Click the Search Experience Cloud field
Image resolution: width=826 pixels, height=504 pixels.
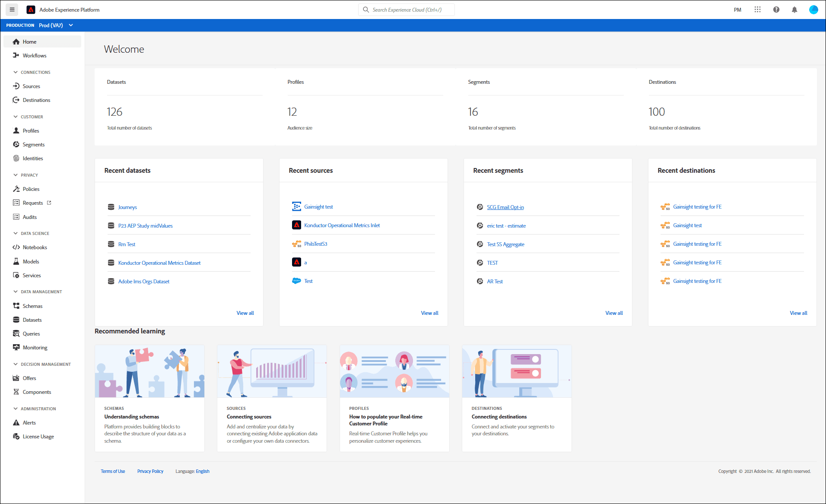click(406, 10)
